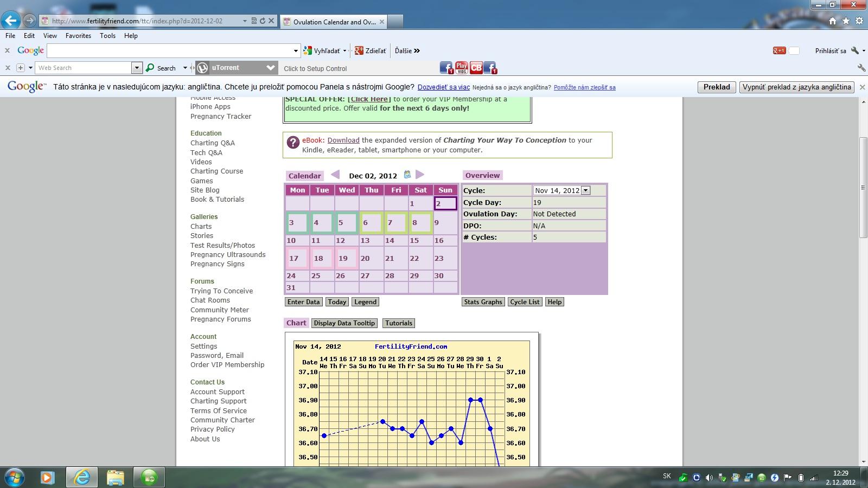Click the eBook question mark icon

coord(293,143)
